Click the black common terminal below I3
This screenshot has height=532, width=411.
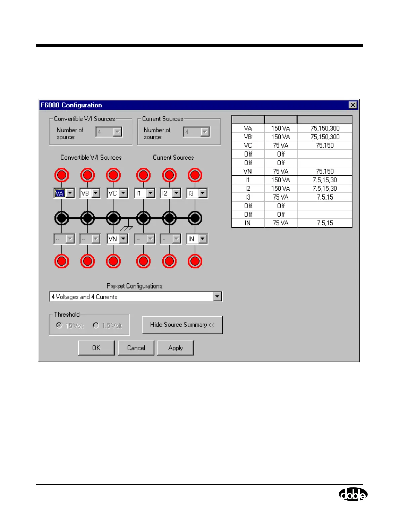tap(195, 218)
